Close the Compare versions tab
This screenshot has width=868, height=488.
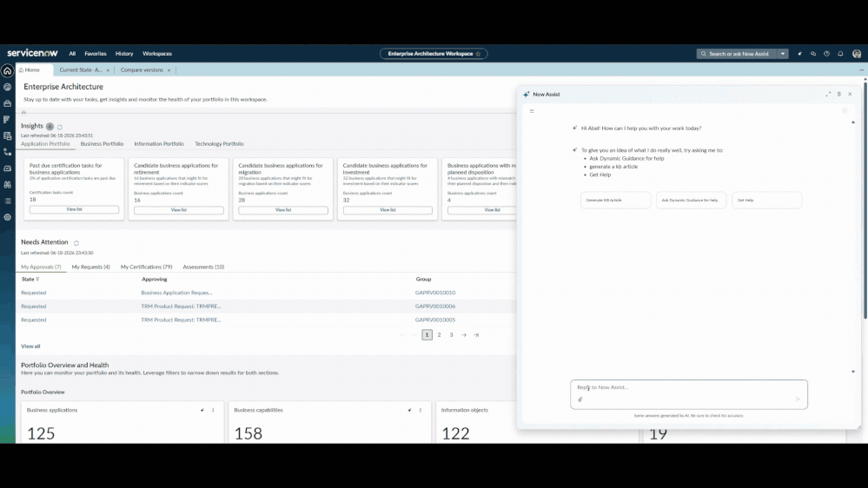(169, 70)
